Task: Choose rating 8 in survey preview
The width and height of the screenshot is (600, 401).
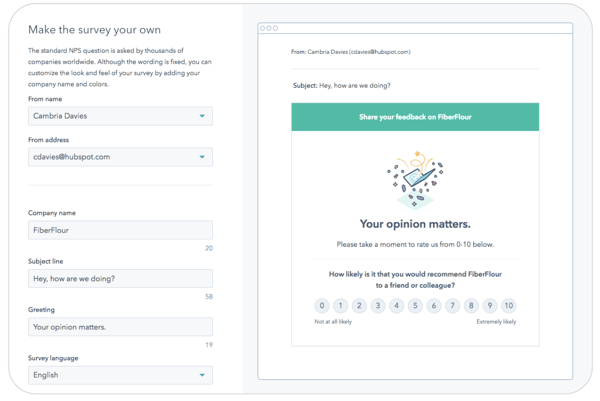Action: click(471, 306)
